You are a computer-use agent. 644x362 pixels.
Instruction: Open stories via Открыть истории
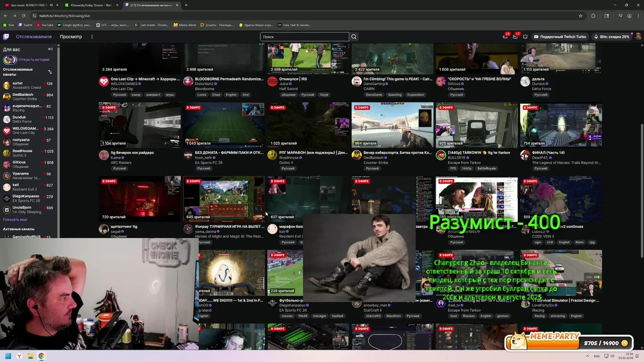(x=34, y=60)
